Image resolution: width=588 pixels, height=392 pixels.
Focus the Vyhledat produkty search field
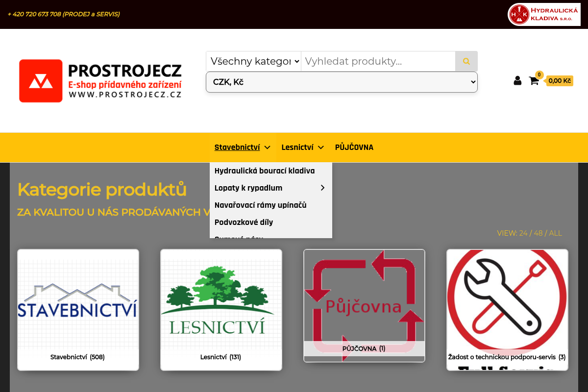[x=378, y=61]
